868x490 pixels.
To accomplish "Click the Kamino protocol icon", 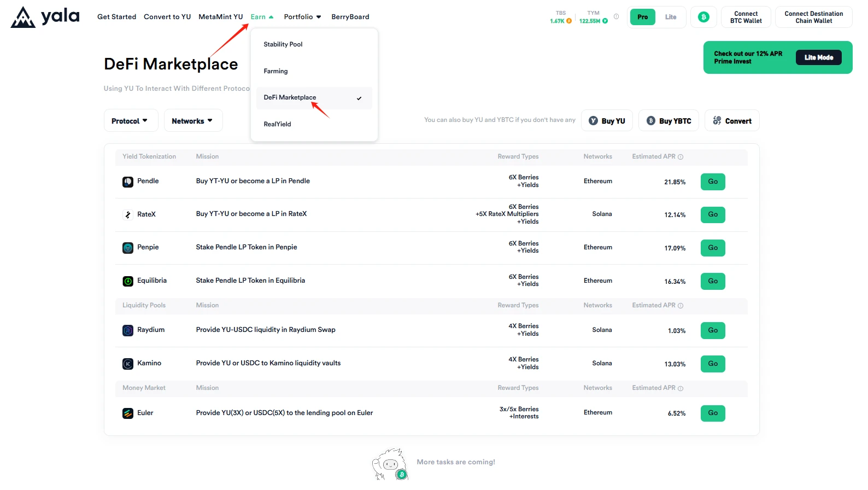I will pyautogui.click(x=128, y=364).
